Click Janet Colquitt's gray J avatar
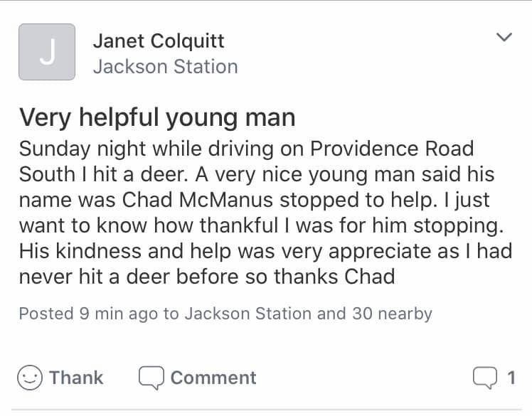 point(47,52)
